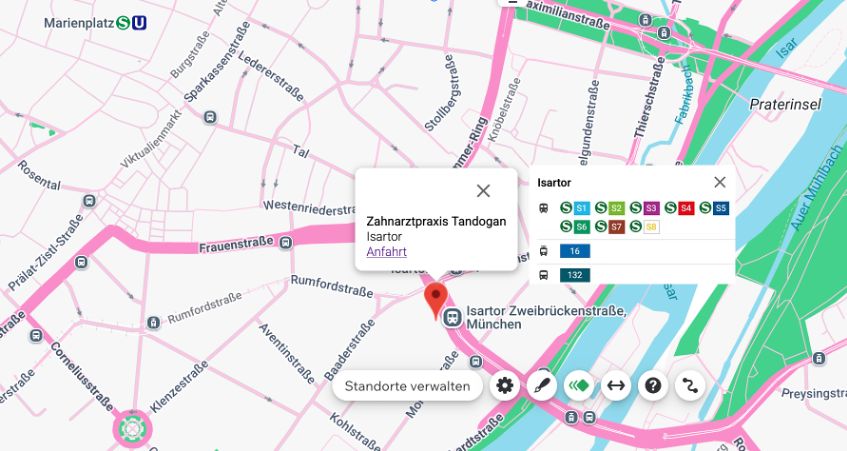Viewport: 847px width, 451px height.
Task: Choose tram line 16 badge
Action: (575, 251)
